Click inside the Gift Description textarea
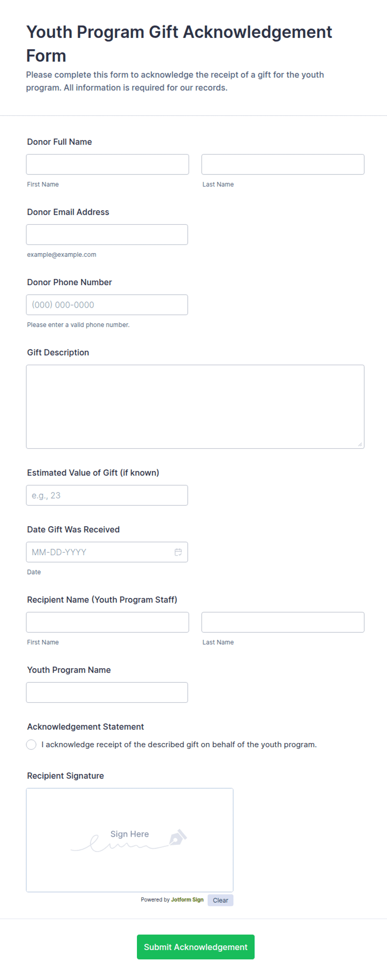Image resolution: width=387 pixels, height=980 pixels. [195, 407]
